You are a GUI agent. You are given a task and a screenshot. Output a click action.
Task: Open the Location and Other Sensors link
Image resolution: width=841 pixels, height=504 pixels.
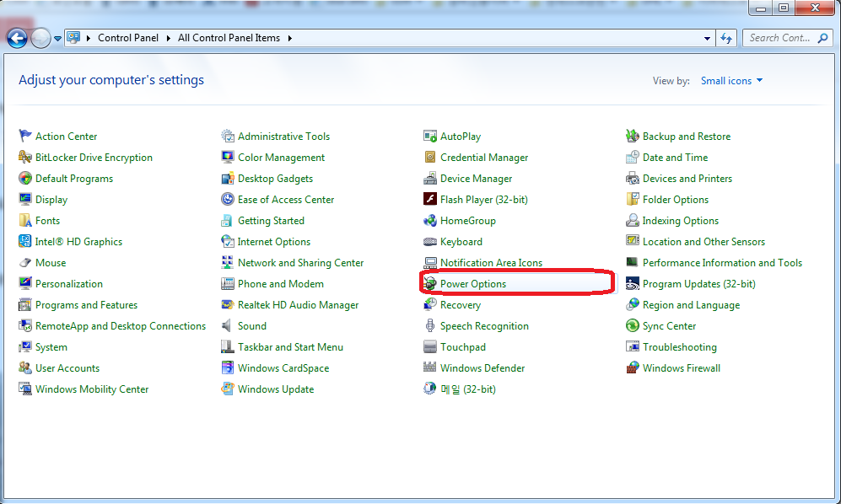click(x=704, y=242)
